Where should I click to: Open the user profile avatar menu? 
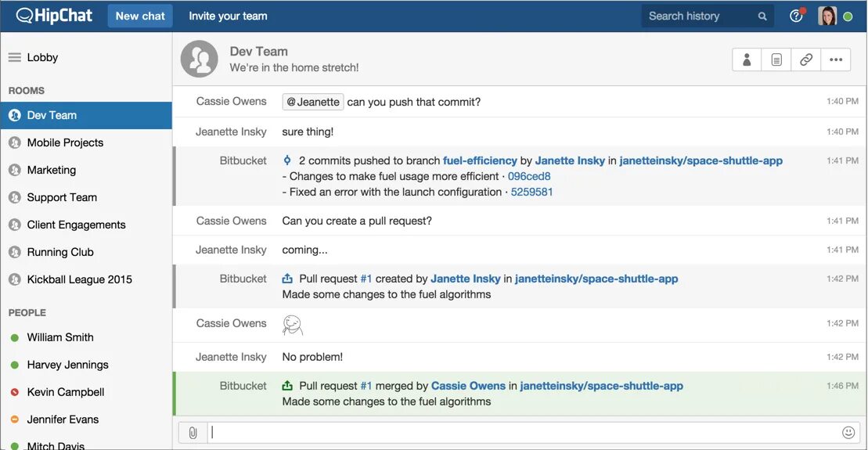pyautogui.click(x=827, y=16)
